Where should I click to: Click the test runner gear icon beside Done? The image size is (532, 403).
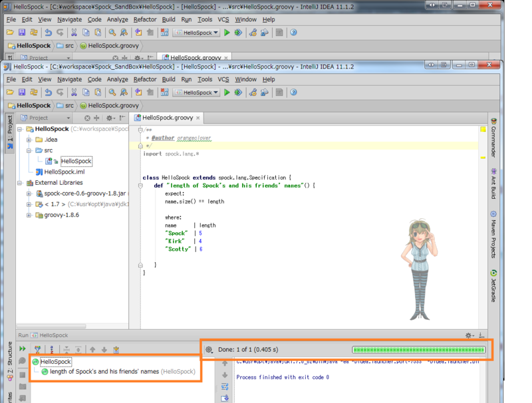[x=209, y=349]
